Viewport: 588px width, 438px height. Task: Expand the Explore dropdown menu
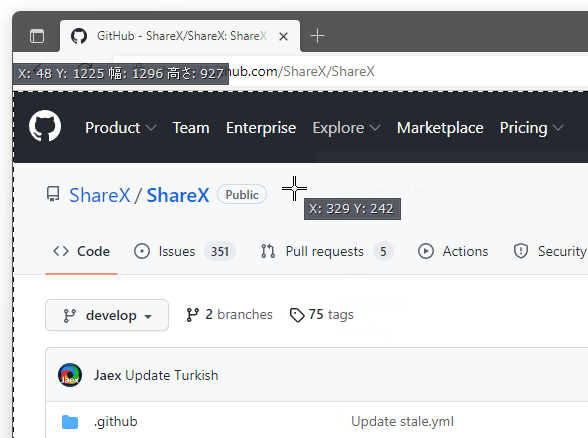click(346, 128)
